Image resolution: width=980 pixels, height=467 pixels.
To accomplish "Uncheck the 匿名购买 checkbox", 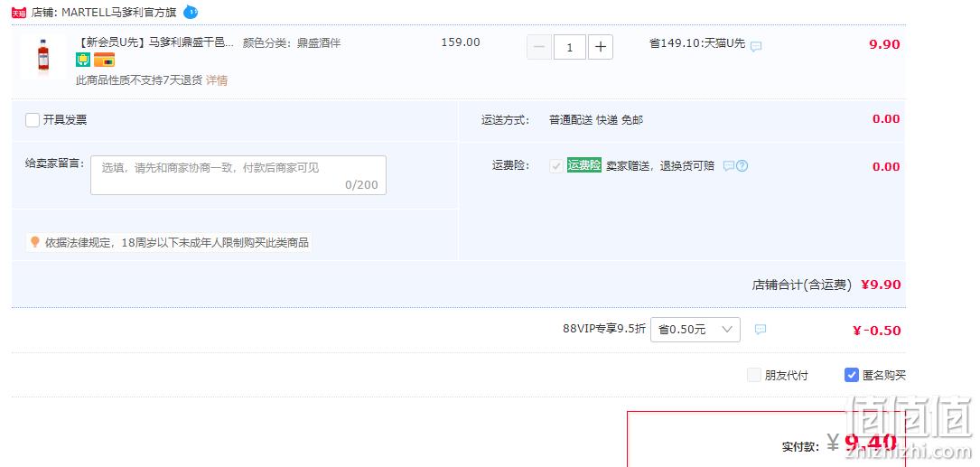I will [x=851, y=375].
